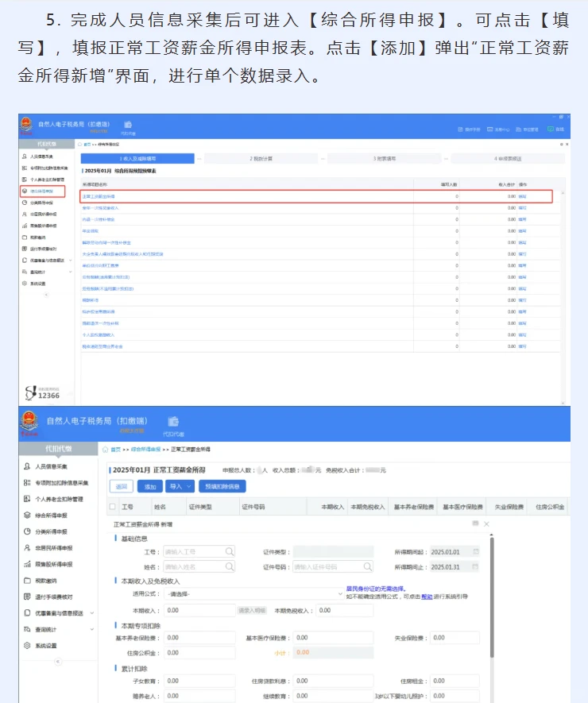Open calendar icon for 所得期间止
588x703 pixels.
pos(476,566)
